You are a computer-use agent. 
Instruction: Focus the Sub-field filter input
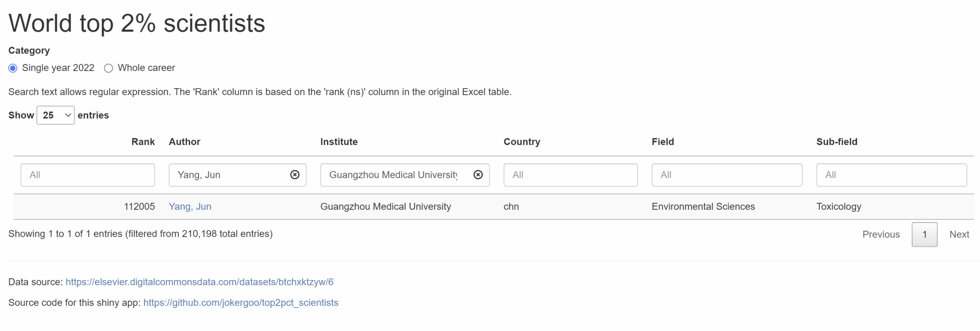pos(891,175)
